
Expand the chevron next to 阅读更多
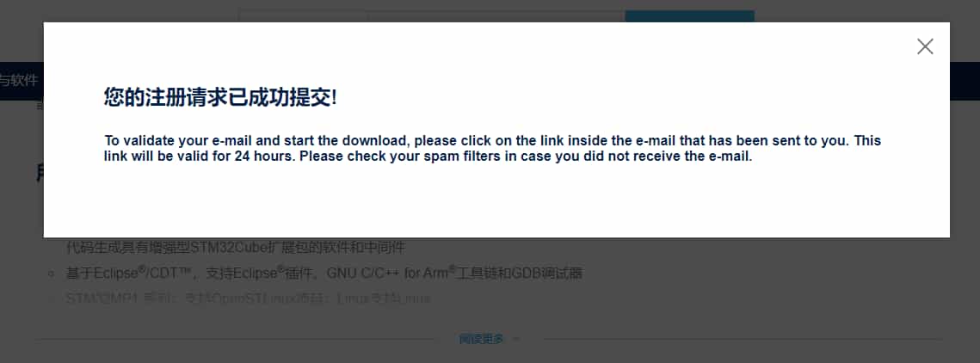point(516,339)
